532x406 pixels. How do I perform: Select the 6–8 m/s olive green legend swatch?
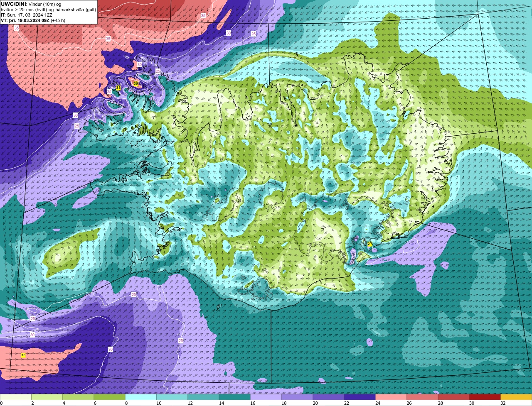coord(110,397)
